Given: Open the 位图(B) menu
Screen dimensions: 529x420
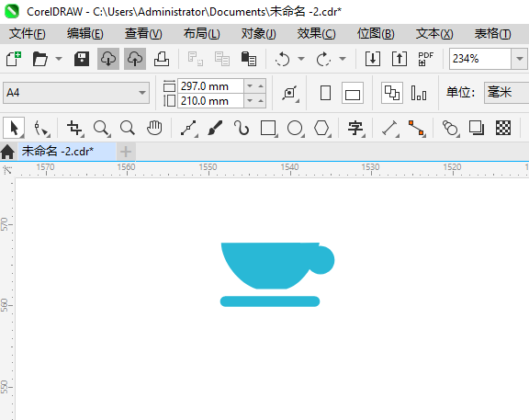Looking at the screenshot, I should click(376, 34).
